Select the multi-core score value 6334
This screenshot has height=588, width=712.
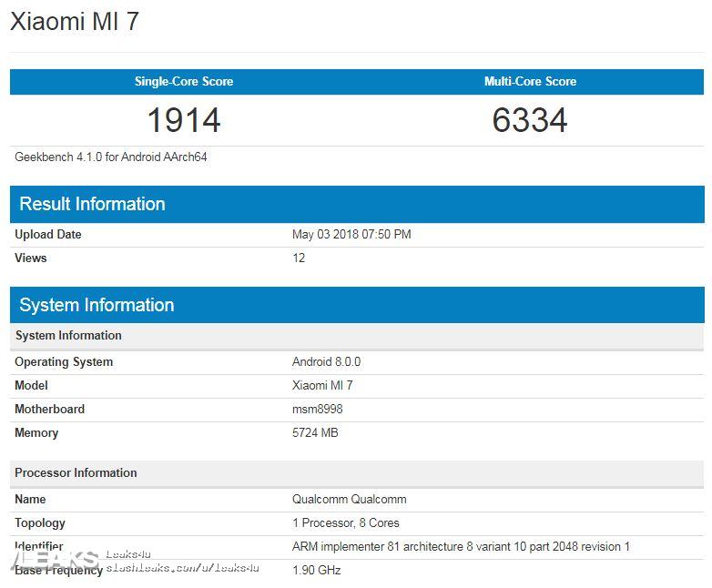pos(530,120)
